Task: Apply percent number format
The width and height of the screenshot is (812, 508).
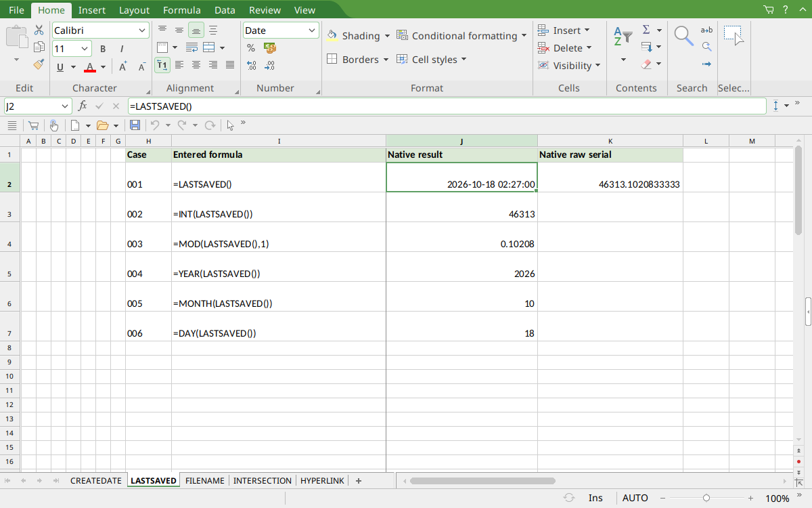Action: click(251, 48)
